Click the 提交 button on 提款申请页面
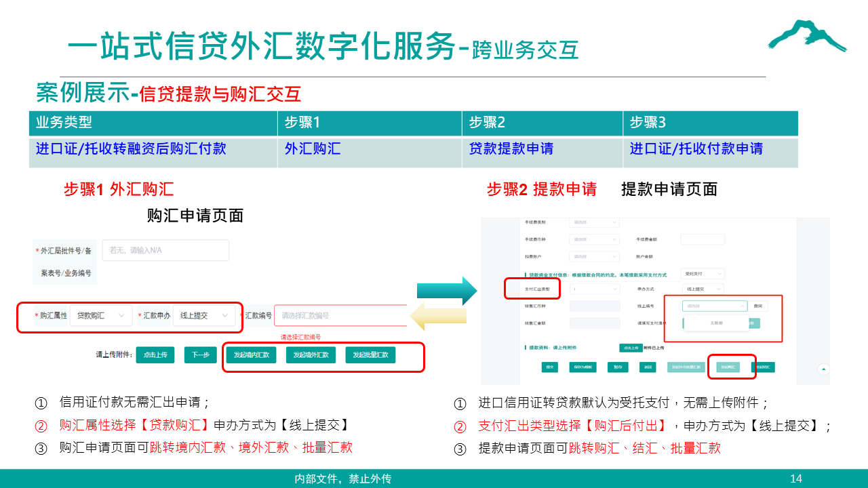Image resolution: width=868 pixels, height=488 pixels. click(x=550, y=367)
